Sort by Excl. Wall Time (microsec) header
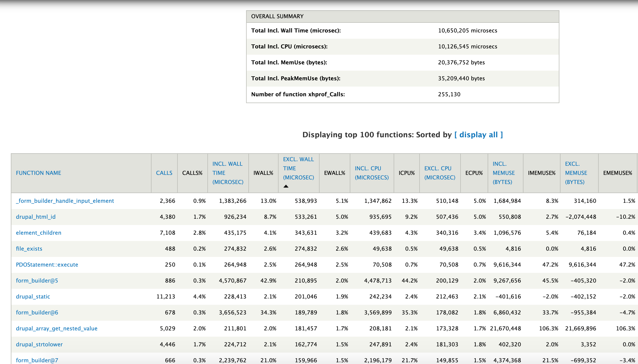The width and height of the screenshot is (638, 364). coord(298,168)
